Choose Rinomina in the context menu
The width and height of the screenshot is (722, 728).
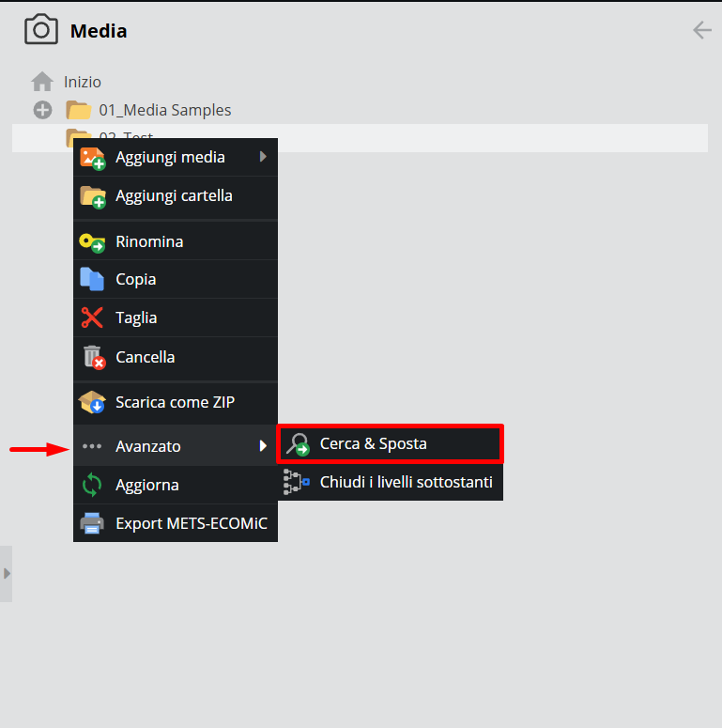click(x=149, y=241)
